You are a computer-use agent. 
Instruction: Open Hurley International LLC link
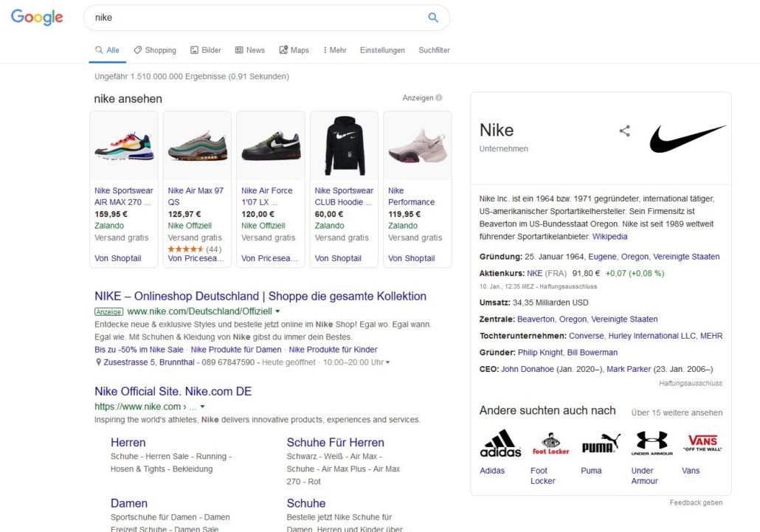652,336
